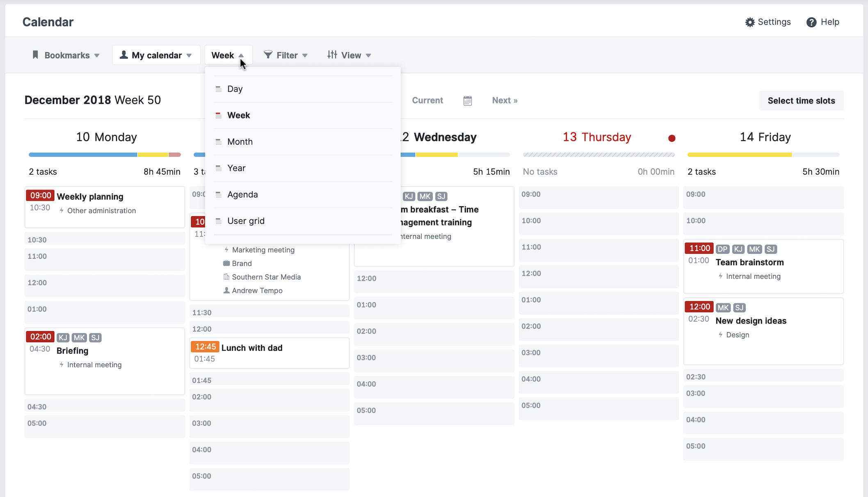Click the Marketing meeting label

[x=263, y=250]
